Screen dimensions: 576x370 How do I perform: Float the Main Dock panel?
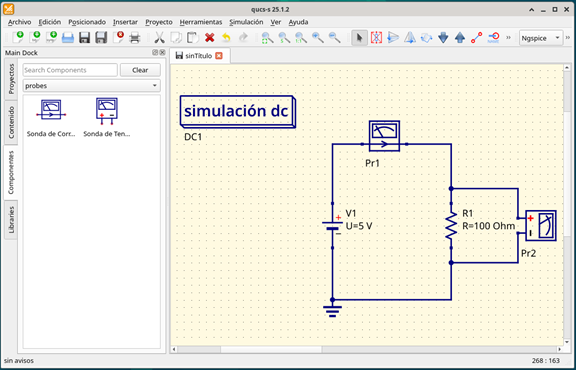point(155,53)
